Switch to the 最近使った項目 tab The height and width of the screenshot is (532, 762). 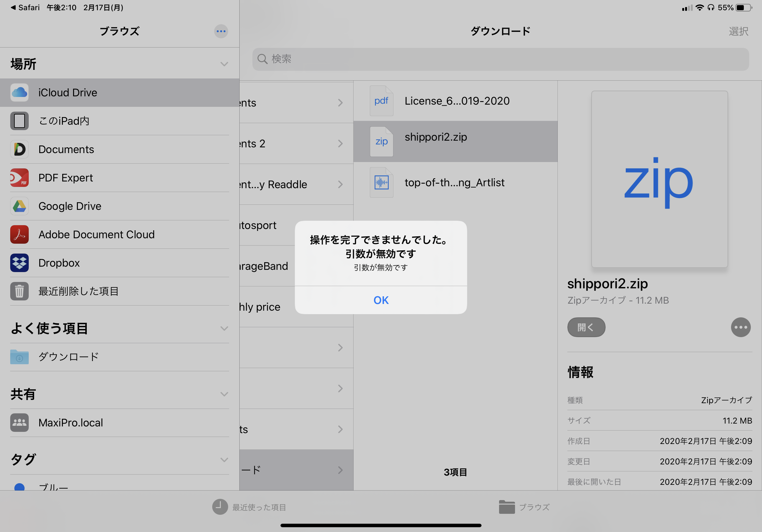pos(249,507)
